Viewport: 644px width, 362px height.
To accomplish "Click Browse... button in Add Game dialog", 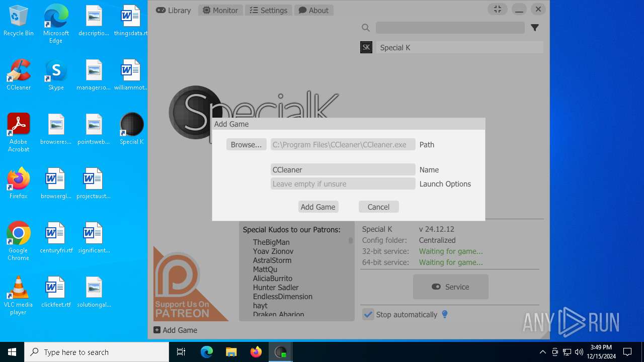I will [246, 144].
